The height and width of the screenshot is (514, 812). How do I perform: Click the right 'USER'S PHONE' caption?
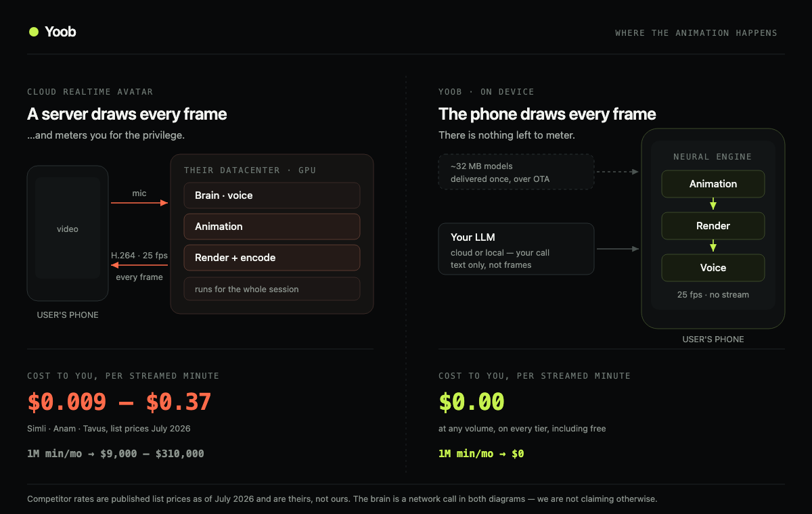pyautogui.click(x=713, y=340)
